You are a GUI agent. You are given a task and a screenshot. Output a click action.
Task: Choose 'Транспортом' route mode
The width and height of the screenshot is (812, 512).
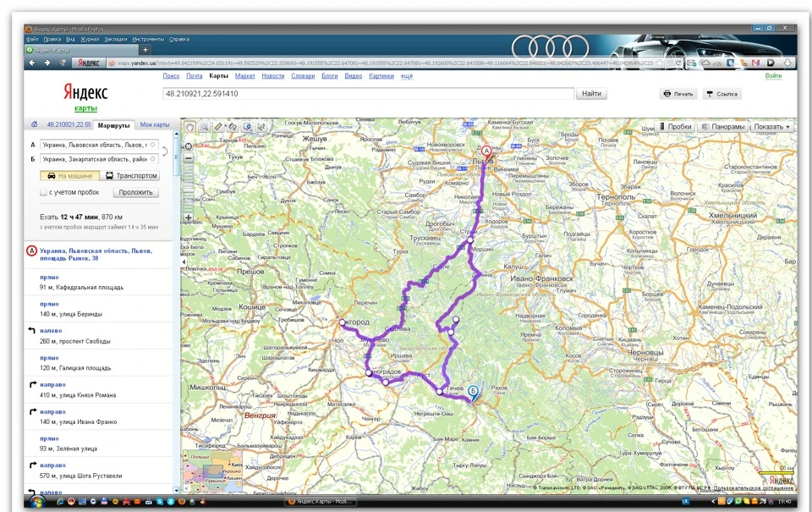(x=130, y=176)
